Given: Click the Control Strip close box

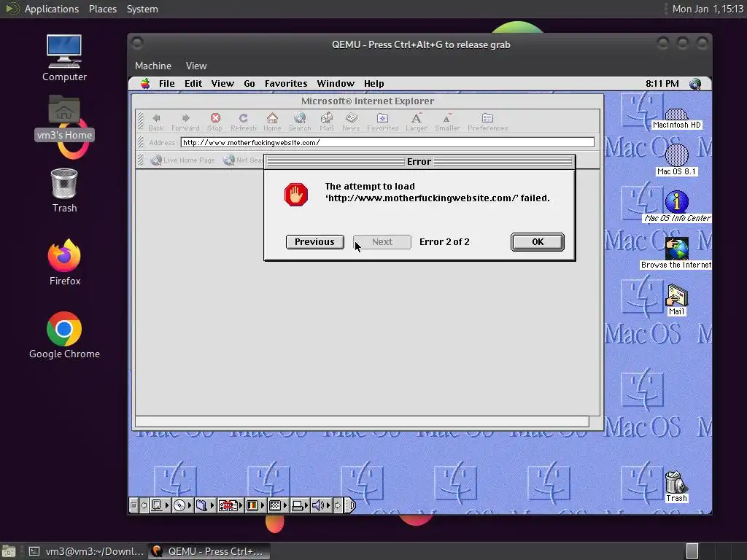Looking at the screenshot, I should click(134, 505).
